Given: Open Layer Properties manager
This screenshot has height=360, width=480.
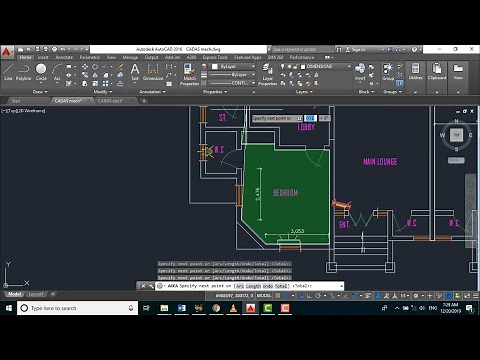Looking at the screenshot, I should (x=267, y=75).
